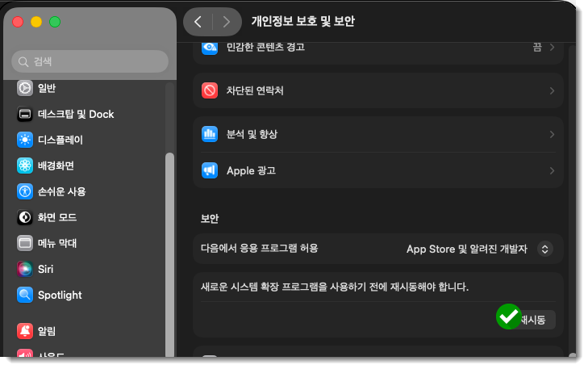This screenshot has width=588, height=369.
Task: Click inside the 검색 search field
Action: click(x=90, y=61)
